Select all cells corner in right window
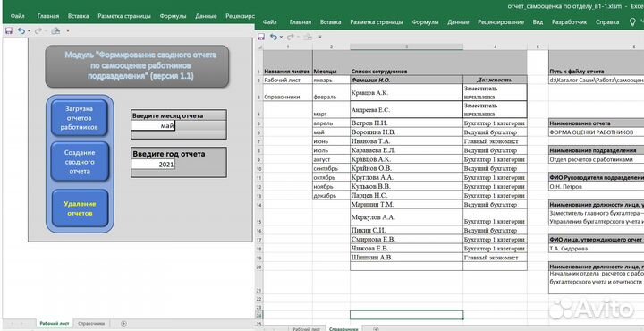The width and height of the screenshot is (644, 331). click(258, 47)
